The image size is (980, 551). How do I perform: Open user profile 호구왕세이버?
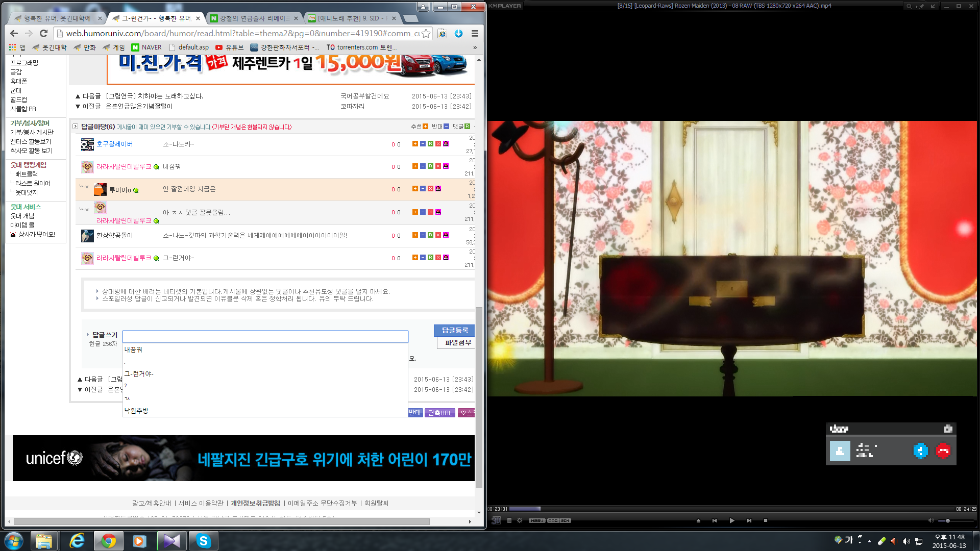[x=115, y=144]
